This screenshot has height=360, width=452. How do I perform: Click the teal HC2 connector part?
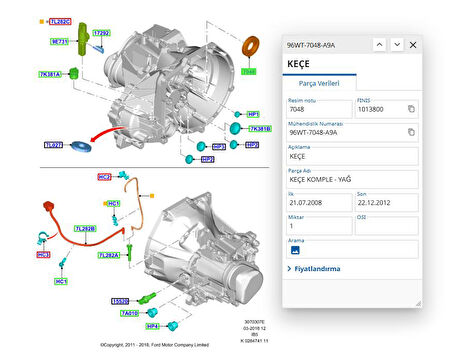coord(124,175)
